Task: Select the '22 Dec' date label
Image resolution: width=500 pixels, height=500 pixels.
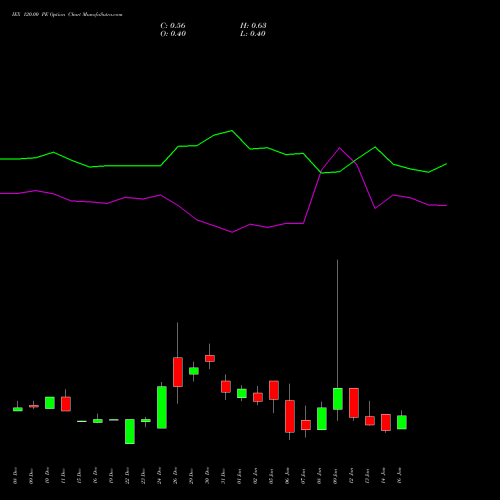Action: pyautogui.click(x=127, y=476)
